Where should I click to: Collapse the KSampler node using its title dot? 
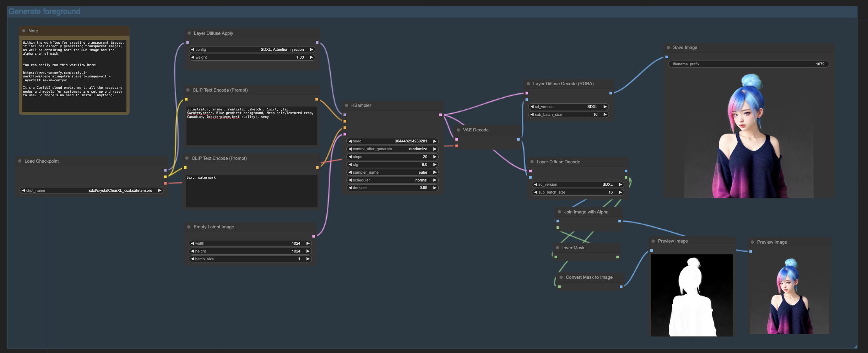click(x=346, y=105)
